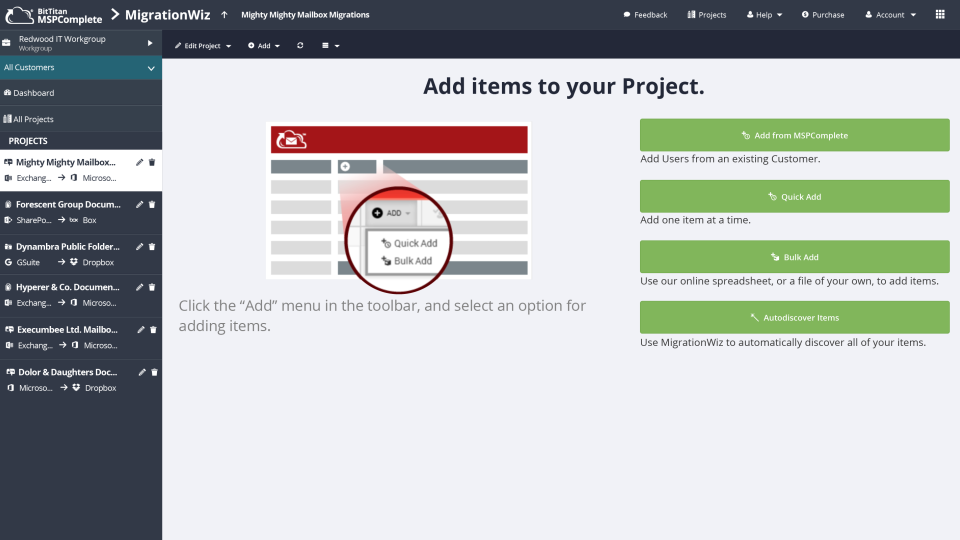The height and width of the screenshot is (540, 960).
Task: Expand the Redwood IT Workgroup arrow
Action: 150,43
